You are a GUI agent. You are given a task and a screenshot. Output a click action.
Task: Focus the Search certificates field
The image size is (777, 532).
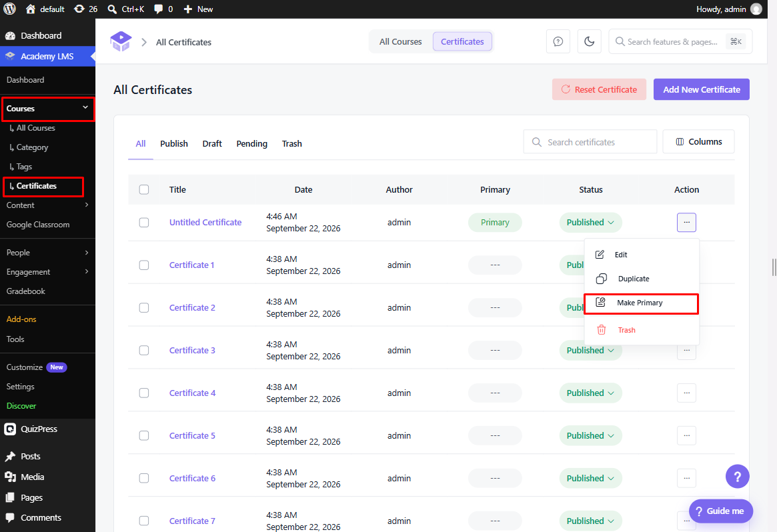pos(590,142)
